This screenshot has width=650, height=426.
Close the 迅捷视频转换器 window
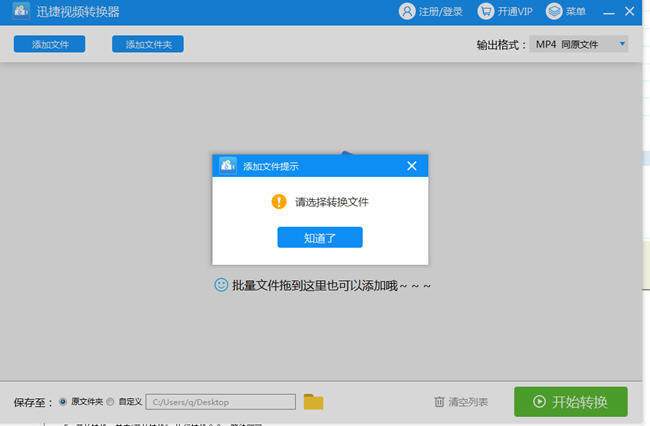(629, 11)
